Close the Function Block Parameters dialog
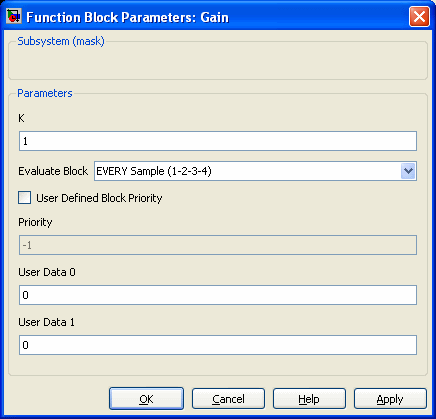Viewport: 436px width, 419px height. tap(419, 16)
